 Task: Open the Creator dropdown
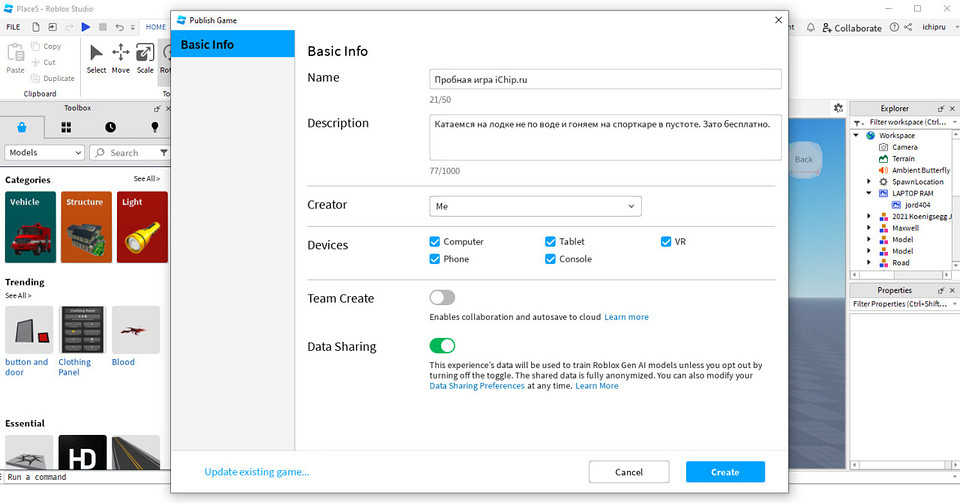click(x=535, y=206)
